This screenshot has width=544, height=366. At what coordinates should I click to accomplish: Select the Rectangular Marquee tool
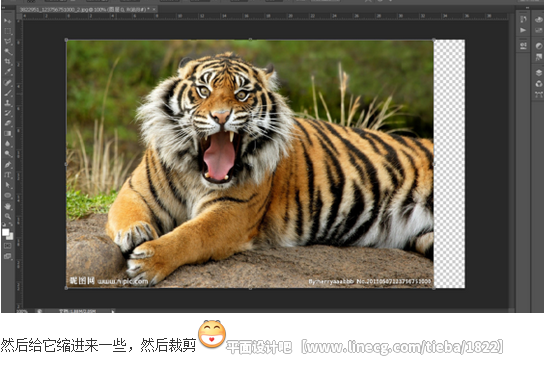[8, 31]
